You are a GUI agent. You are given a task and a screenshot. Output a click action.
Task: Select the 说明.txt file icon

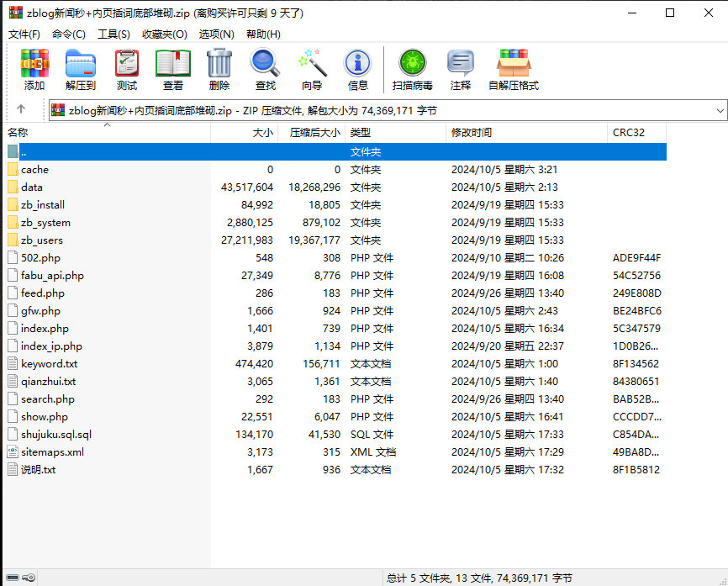tap(13, 469)
